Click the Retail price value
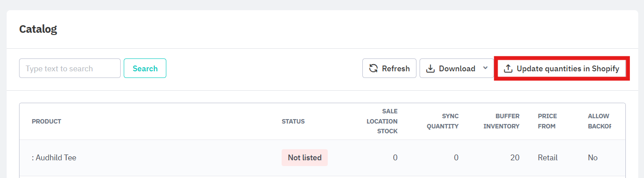Image resolution: width=644 pixels, height=178 pixels. coord(548,158)
